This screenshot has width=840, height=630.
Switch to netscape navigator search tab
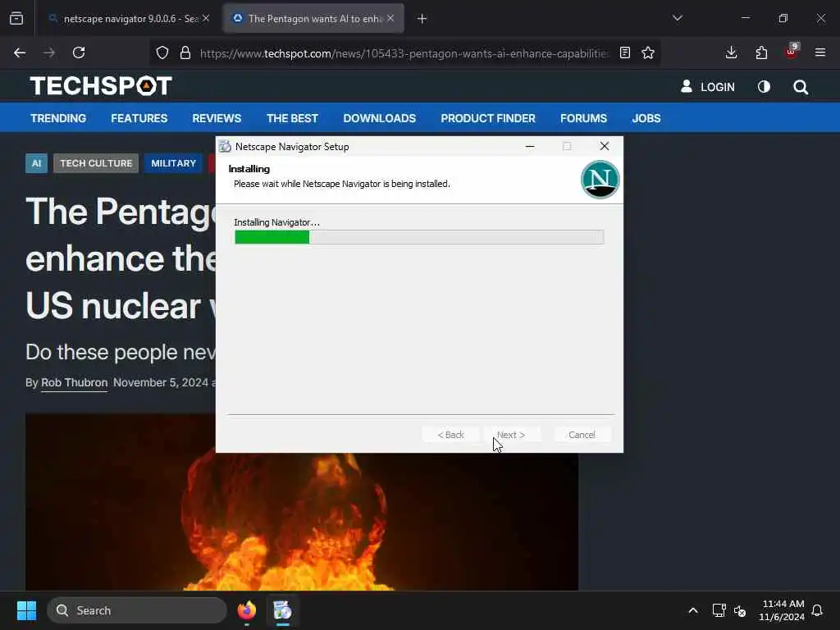(129, 19)
